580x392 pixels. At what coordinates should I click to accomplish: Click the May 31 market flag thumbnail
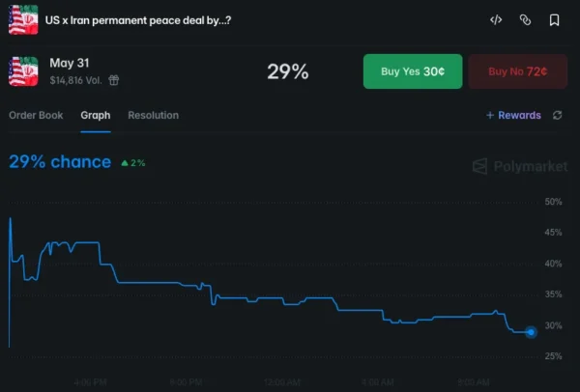[23, 71]
